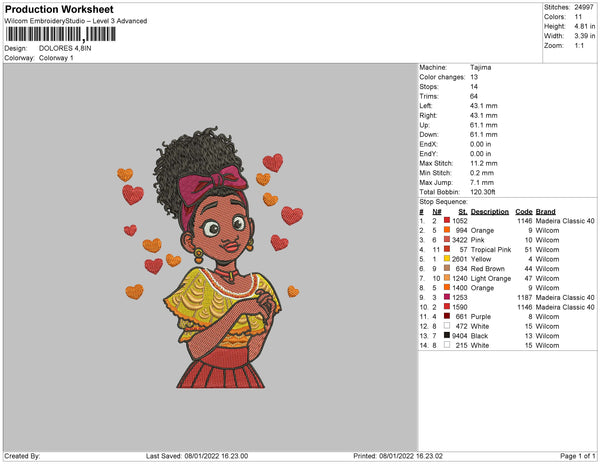This screenshot has width=600, height=464.
Task: Click the Light Orange color swatch
Action: [447, 278]
